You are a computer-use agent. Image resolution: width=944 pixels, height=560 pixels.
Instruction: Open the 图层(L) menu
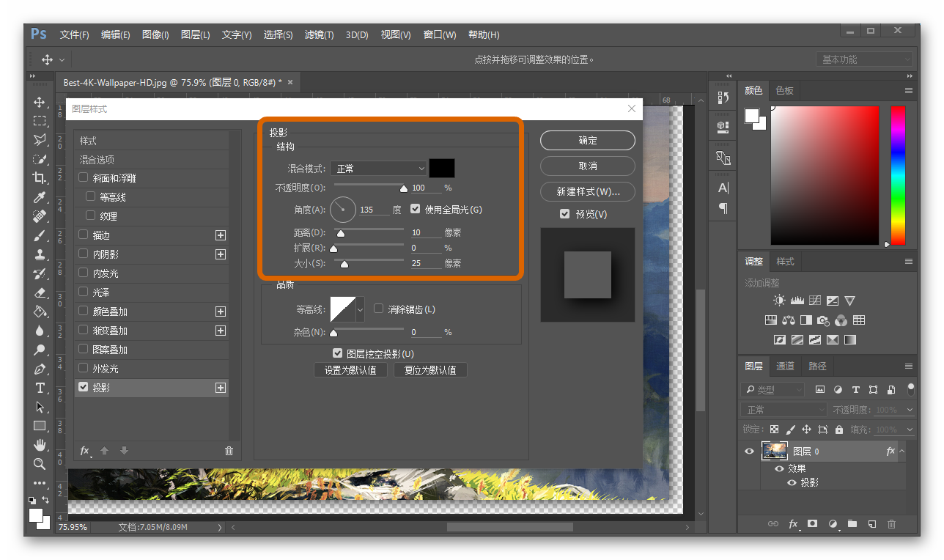coord(196,34)
